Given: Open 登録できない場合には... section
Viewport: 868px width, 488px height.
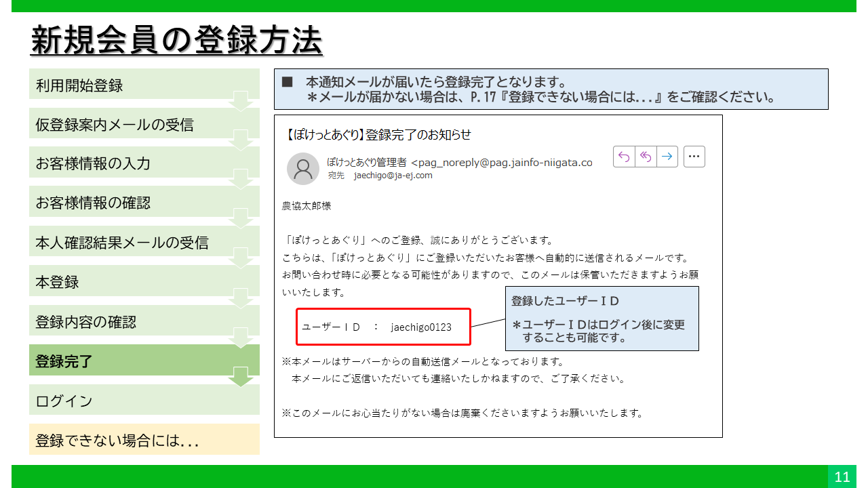Looking at the screenshot, I should coord(144,440).
